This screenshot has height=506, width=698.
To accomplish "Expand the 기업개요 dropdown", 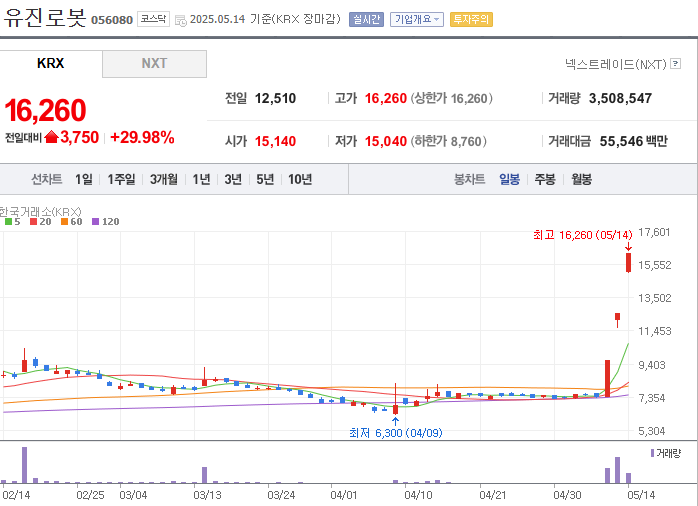I will tap(417, 20).
